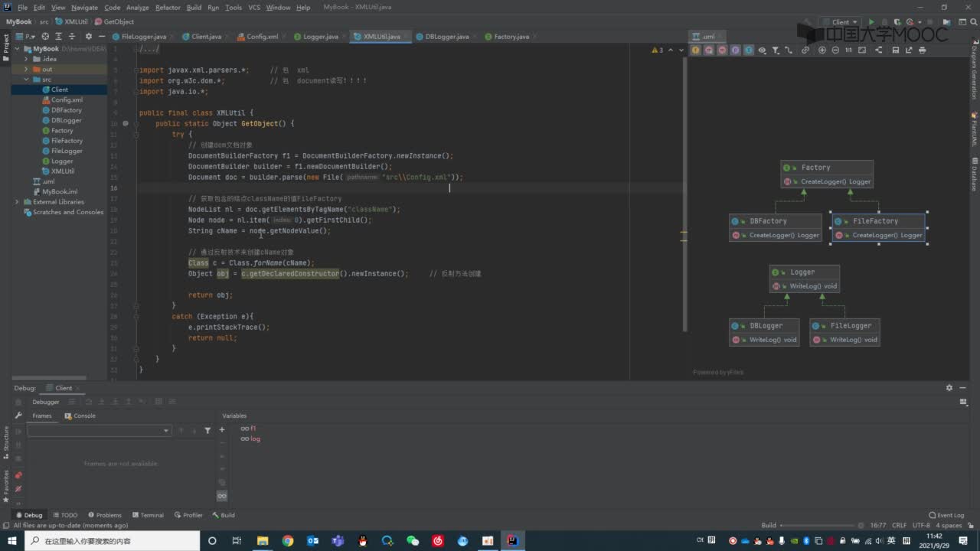Click the link icon in diagram toolbar
The width and height of the screenshot is (980, 551).
pyautogui.click(x=805, y=50)
